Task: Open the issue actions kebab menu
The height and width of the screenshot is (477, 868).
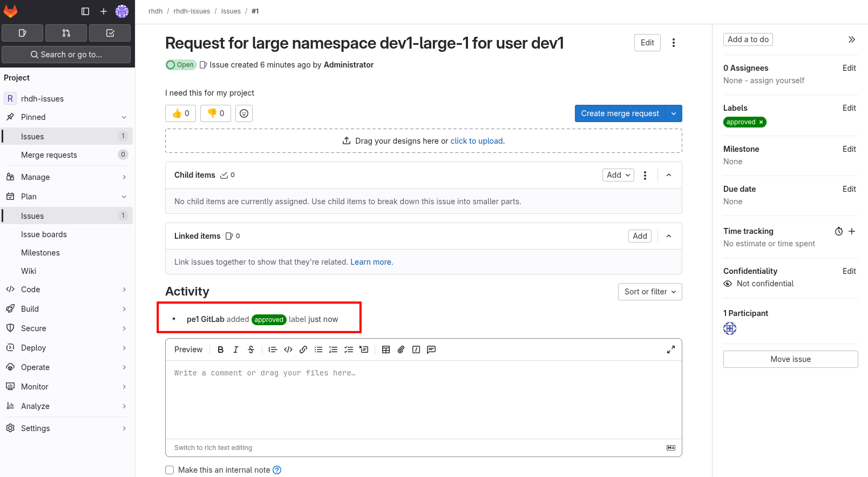Action: [674, 43]
